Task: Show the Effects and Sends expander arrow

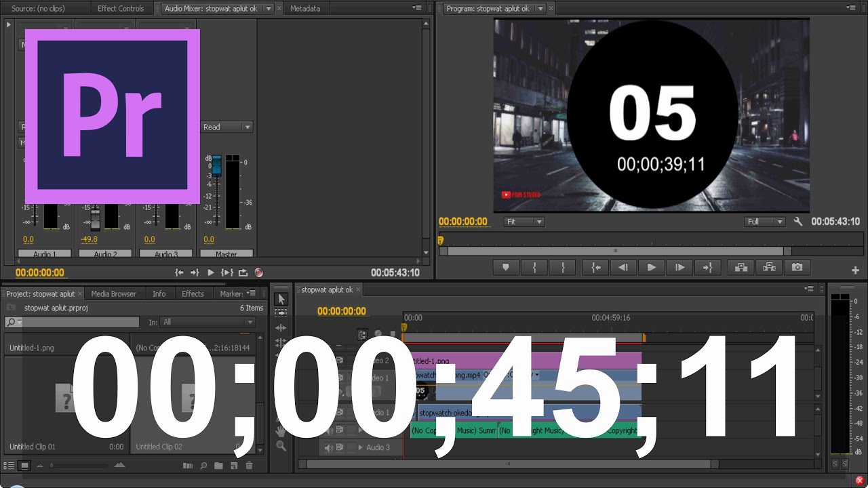Action: click(x=9, y=24)
